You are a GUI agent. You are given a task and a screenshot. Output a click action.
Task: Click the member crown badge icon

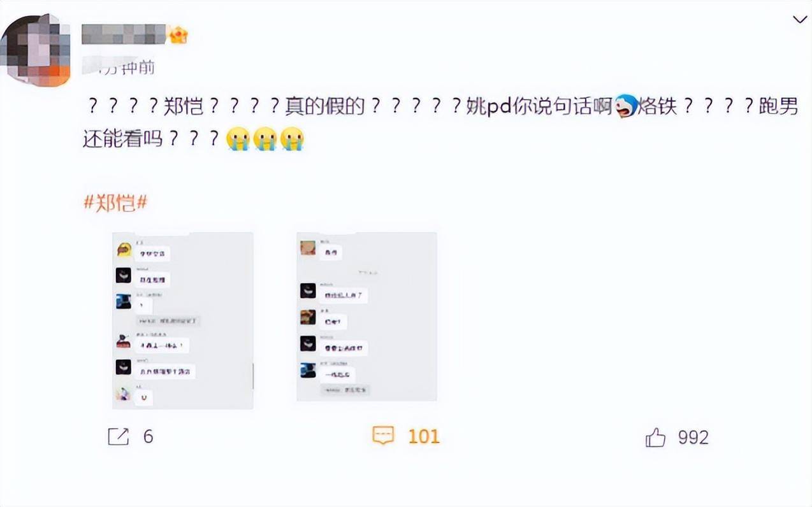(178, 34)
